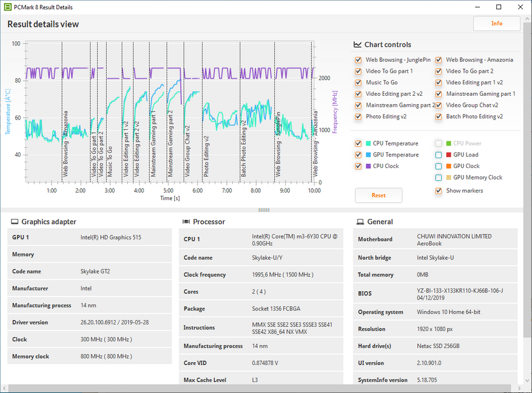
Task: Click the Music To Go chart marker
Action: click(x=110, y=161)
